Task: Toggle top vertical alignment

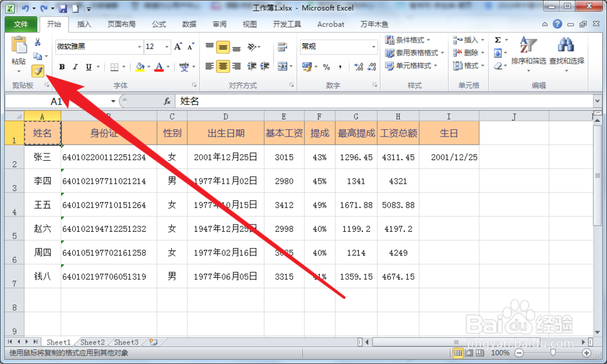Action: click(209, 47)
